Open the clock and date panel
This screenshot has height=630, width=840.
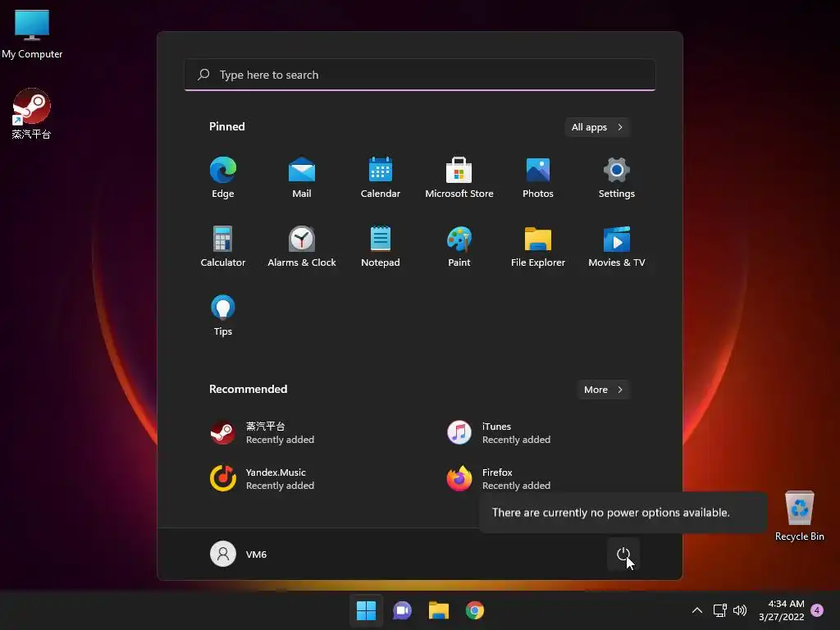pos(781,610)
